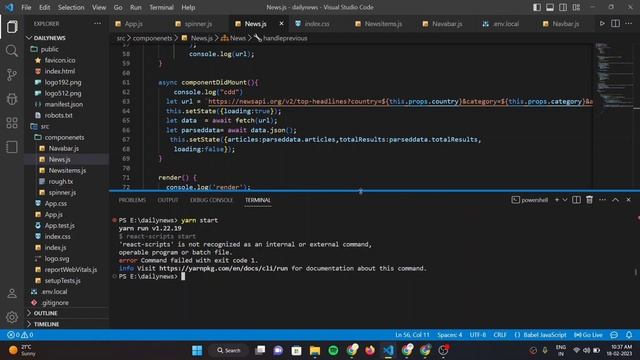
Task: Click the Ln 56, Col 11 status item
Action: click(x=412, y=335)
